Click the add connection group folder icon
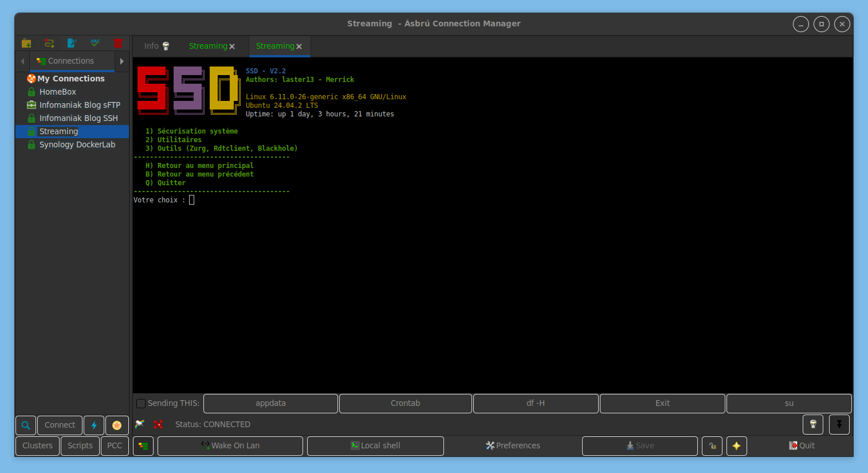This screenshot has width=868, height=473. (x=26, y=43)
